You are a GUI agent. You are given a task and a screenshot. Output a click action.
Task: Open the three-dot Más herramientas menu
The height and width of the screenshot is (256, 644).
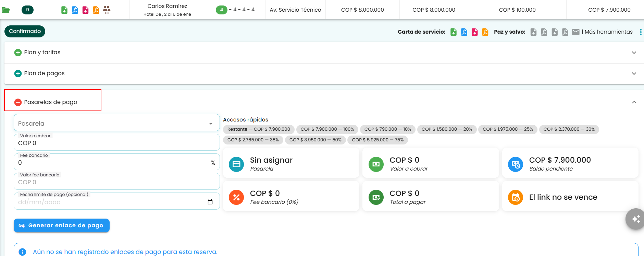point(641,32)
